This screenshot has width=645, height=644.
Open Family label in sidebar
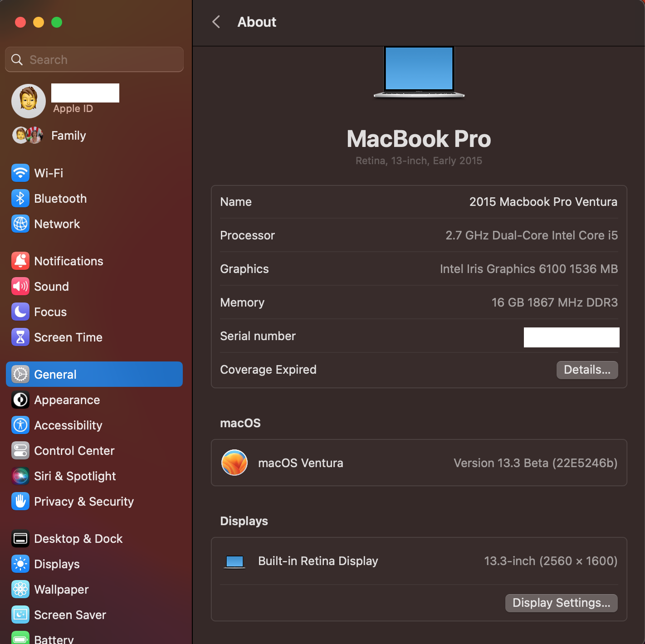coord(68,136)
